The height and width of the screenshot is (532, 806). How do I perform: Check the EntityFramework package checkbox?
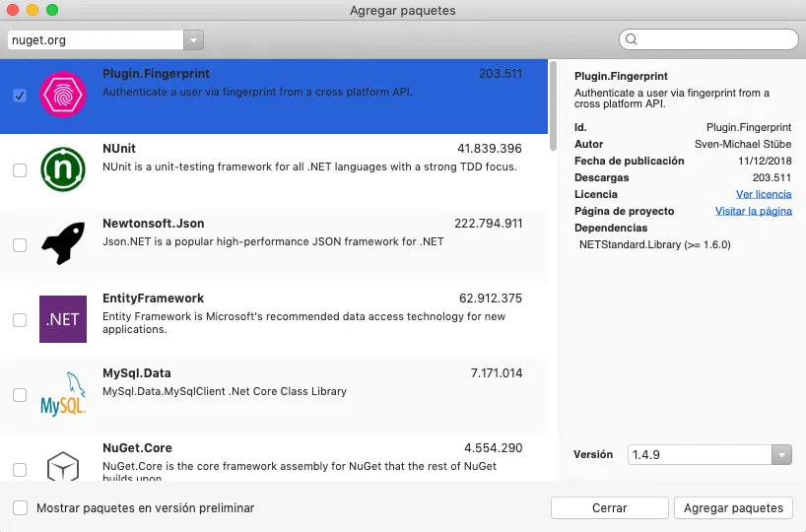tap(20, 320)
